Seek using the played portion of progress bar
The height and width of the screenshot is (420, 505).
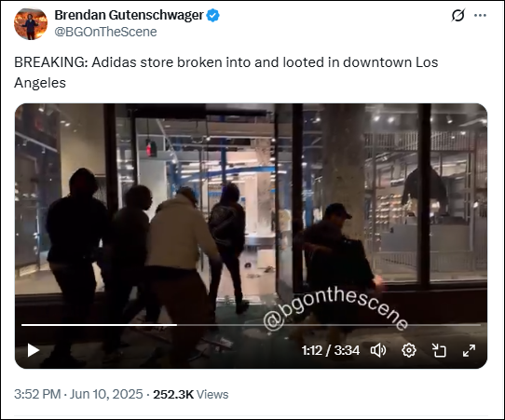[99, 325]
